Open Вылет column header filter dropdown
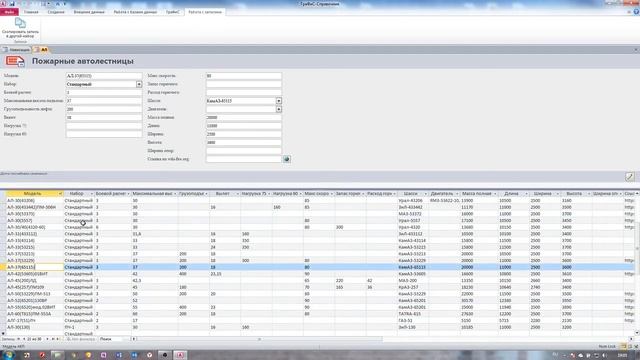Screen dimensions: 640x360 click(x=237, y=193)
